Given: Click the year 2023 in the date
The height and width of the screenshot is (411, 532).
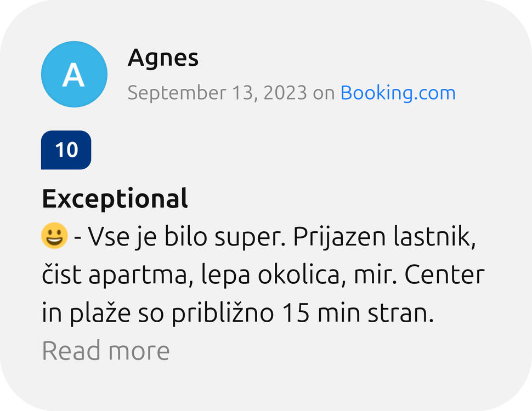Looking at the screenshot, I should coord(285,93).
